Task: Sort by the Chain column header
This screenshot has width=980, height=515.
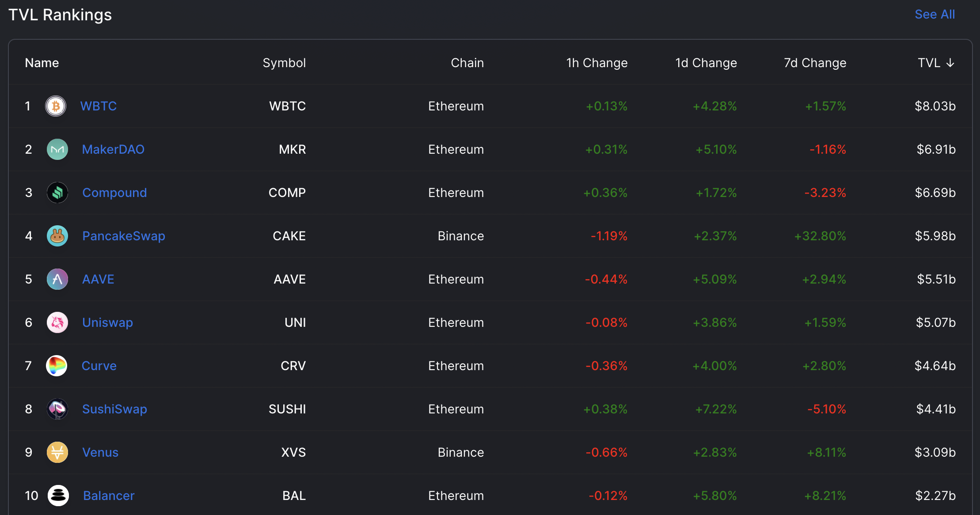Action: click(x=467, y=63)
